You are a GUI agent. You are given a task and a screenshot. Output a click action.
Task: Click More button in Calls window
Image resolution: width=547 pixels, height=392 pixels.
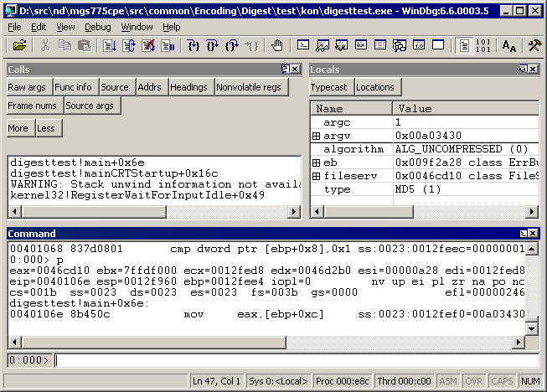(21, 128)
